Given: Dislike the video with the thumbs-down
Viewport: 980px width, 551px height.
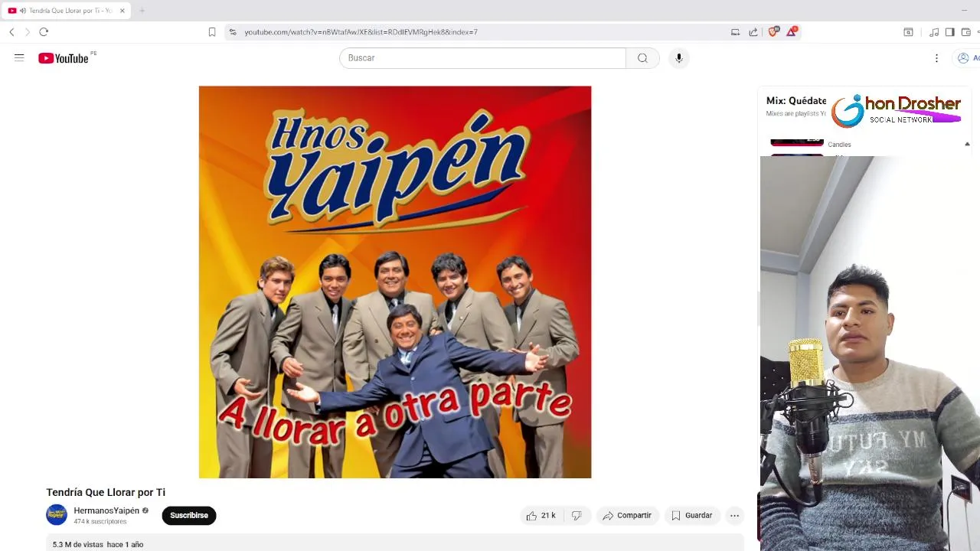Looking at the screenshot, I should click(577, 515).
